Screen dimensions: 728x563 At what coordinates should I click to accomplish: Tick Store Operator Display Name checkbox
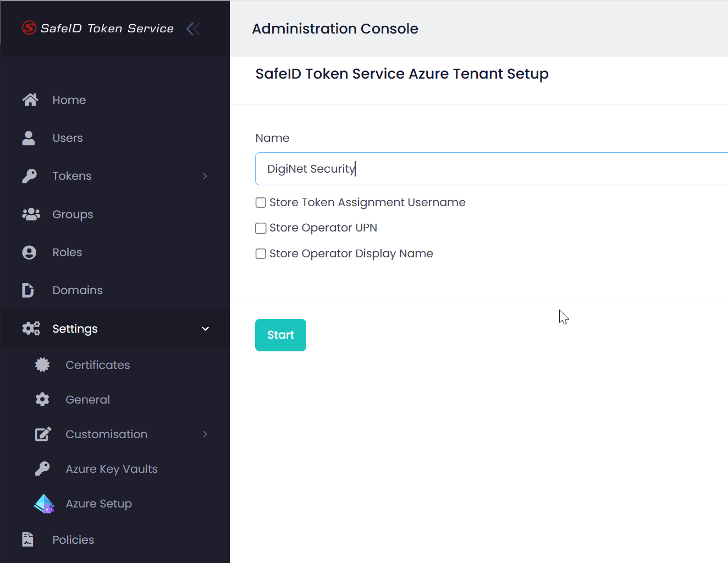(x=261, y=253)
